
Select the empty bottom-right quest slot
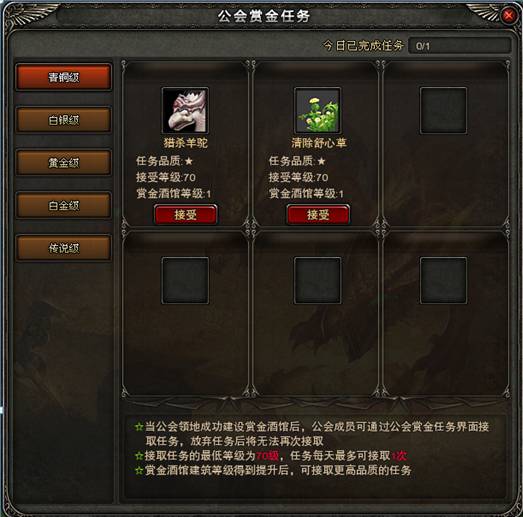click(x=443, y=280)
